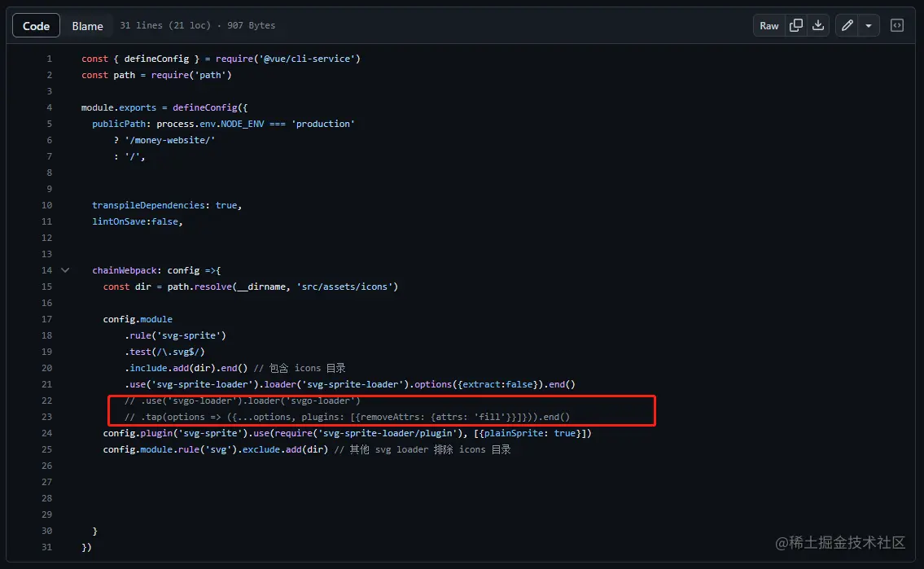The height and width of the screenshot is (569, 924).
Task: Click 'chainWebpack' on line 14
Action: pyautogui.click(x=125, y=270)
